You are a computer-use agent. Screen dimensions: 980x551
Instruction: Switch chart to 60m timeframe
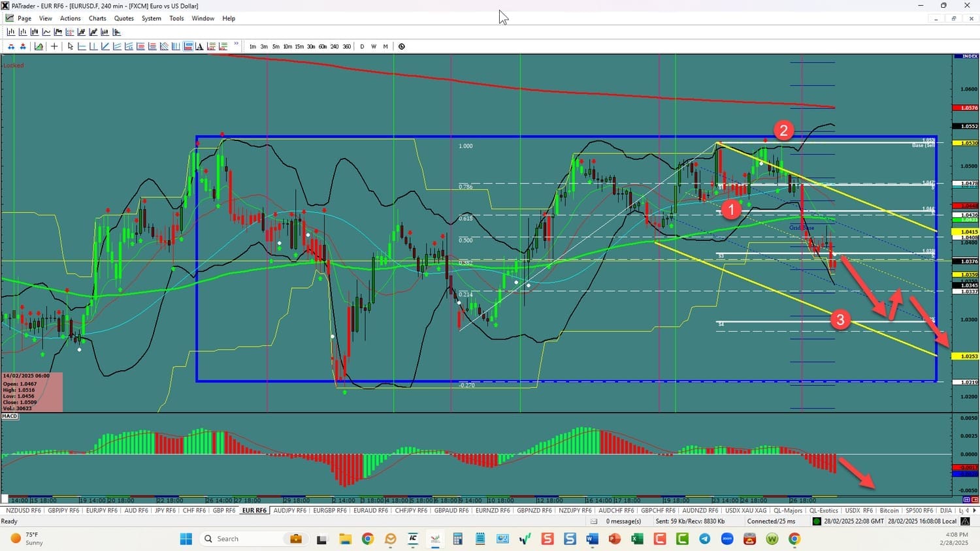tap(323, 46)
